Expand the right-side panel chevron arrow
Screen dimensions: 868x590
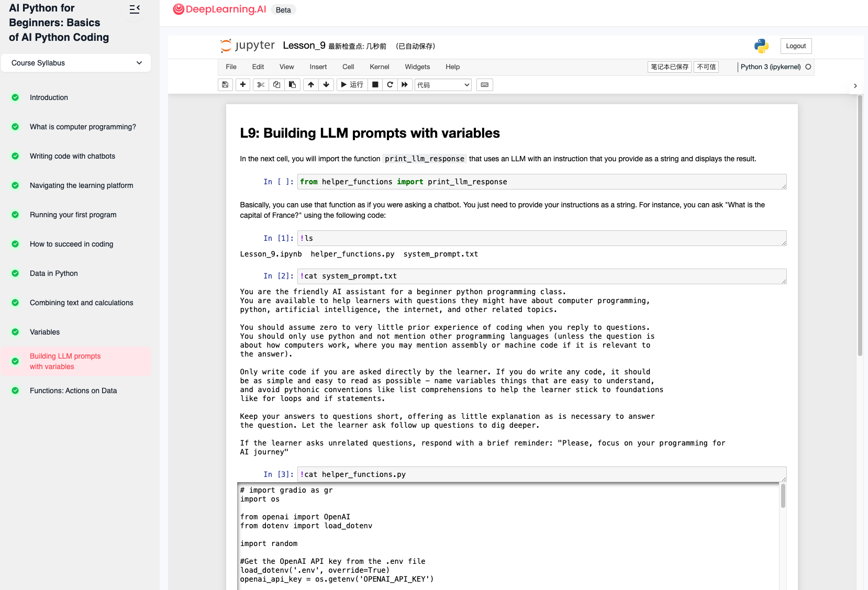tap(855, 86)
